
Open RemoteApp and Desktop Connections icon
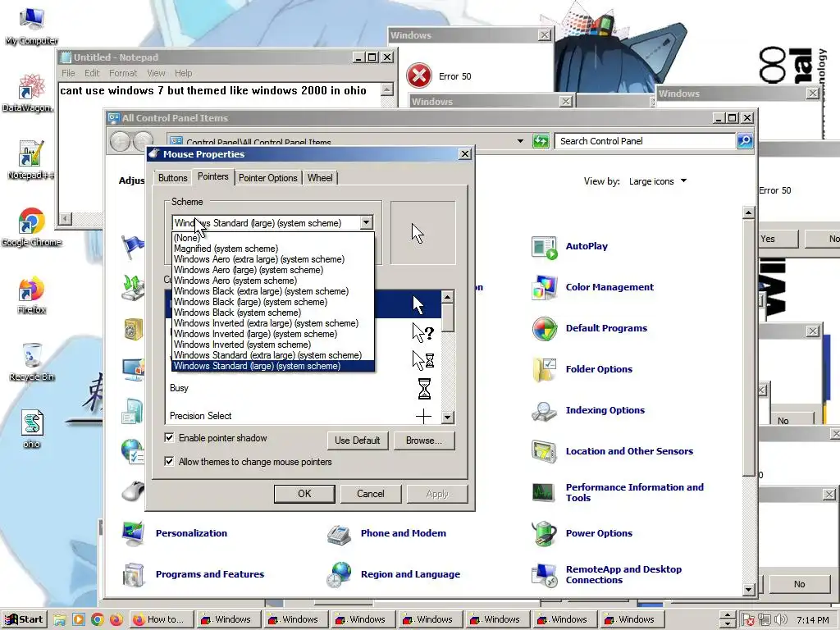click(x=545, y=574)
